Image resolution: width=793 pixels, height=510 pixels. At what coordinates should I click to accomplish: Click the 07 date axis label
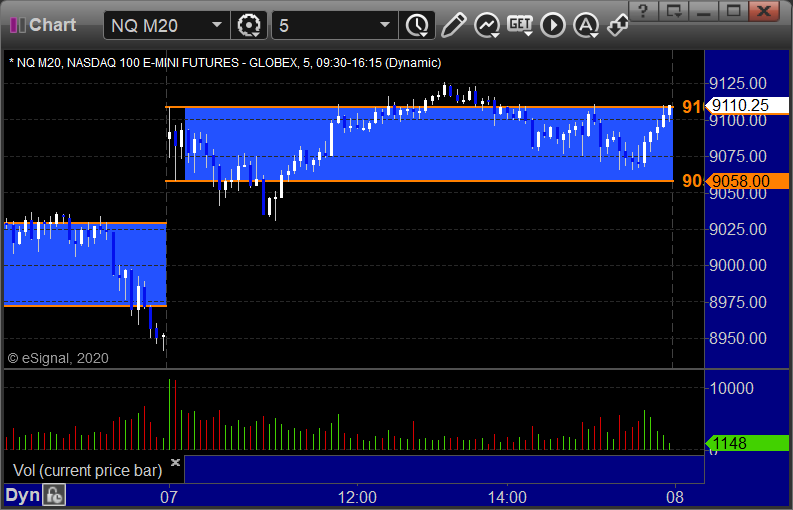coord(169,497)
